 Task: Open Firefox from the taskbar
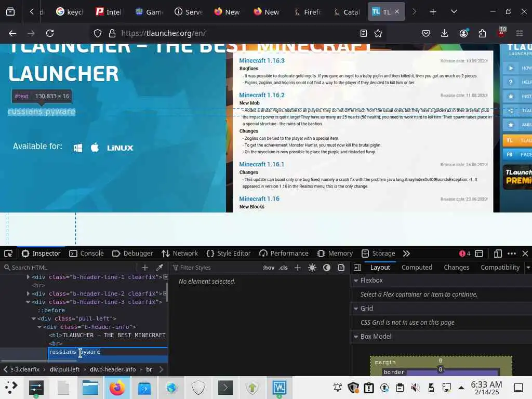pyautogui.click(x=117, y=388)
